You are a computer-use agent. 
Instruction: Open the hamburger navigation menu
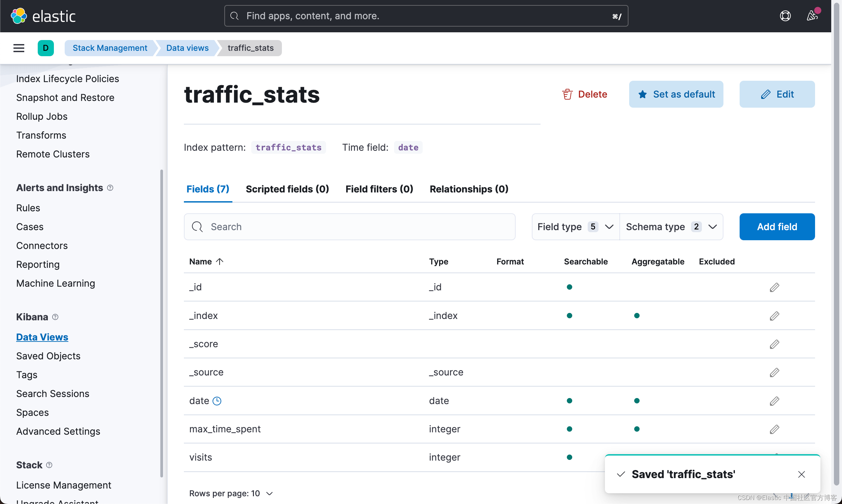pos(19,48)
